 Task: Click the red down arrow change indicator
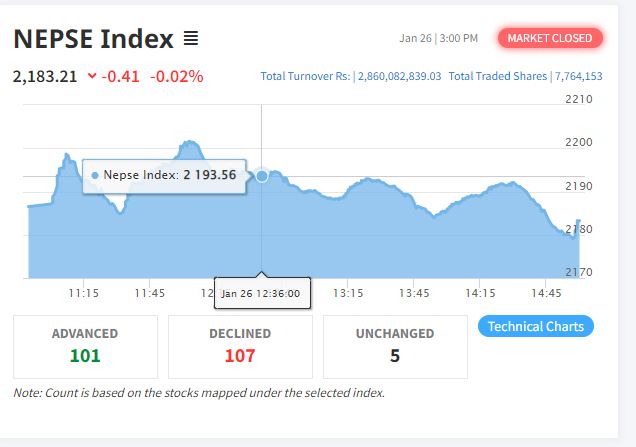tap(92, 76)
